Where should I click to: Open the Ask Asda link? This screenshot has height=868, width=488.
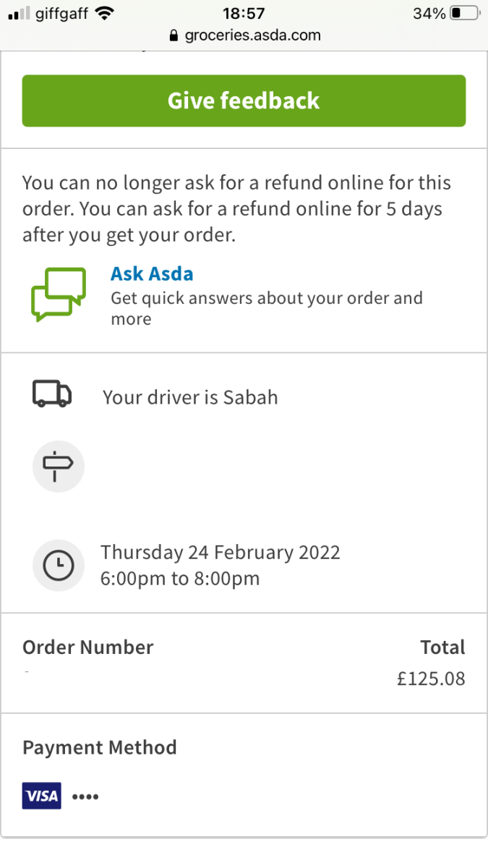(x=152, y=274)
